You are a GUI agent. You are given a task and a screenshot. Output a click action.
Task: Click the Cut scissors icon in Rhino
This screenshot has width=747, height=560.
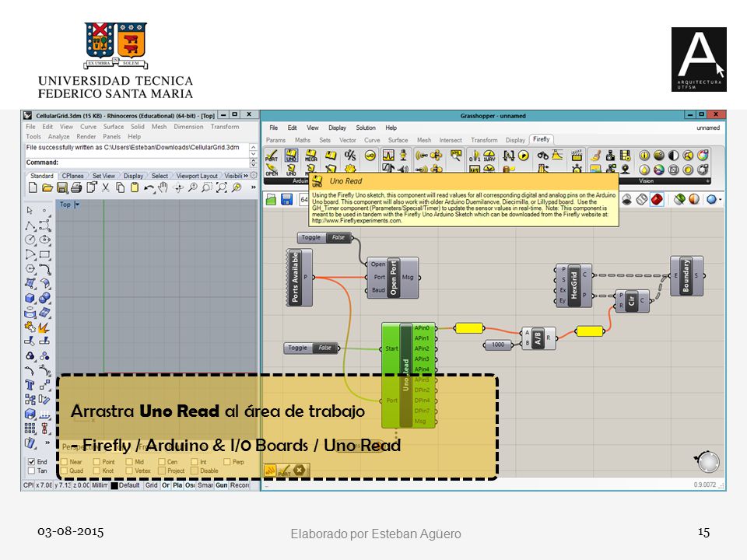click(106, 187)
